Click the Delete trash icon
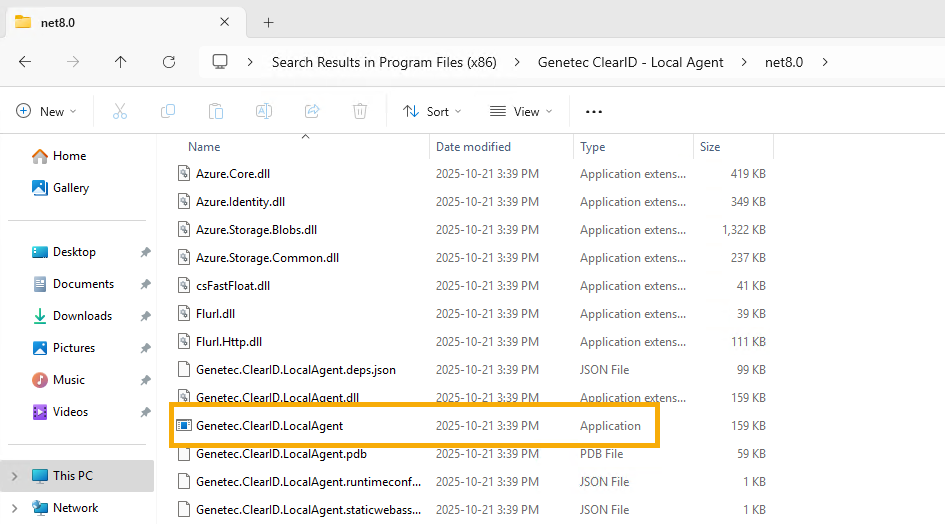 coord(360,111)
